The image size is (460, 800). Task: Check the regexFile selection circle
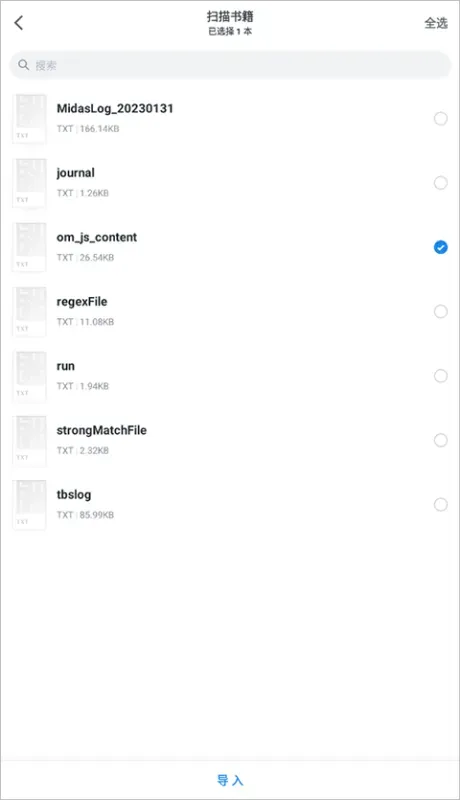[441, 311]
